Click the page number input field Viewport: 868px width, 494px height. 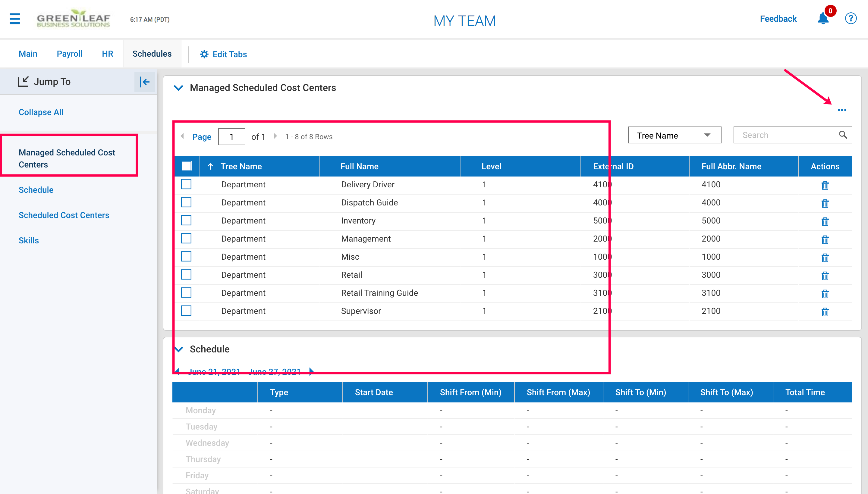coord(231,137)
